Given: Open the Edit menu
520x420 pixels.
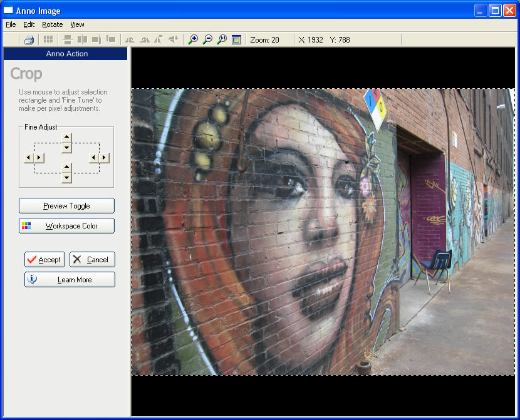Looking at the screenshot, I should (x=29, y=24).
